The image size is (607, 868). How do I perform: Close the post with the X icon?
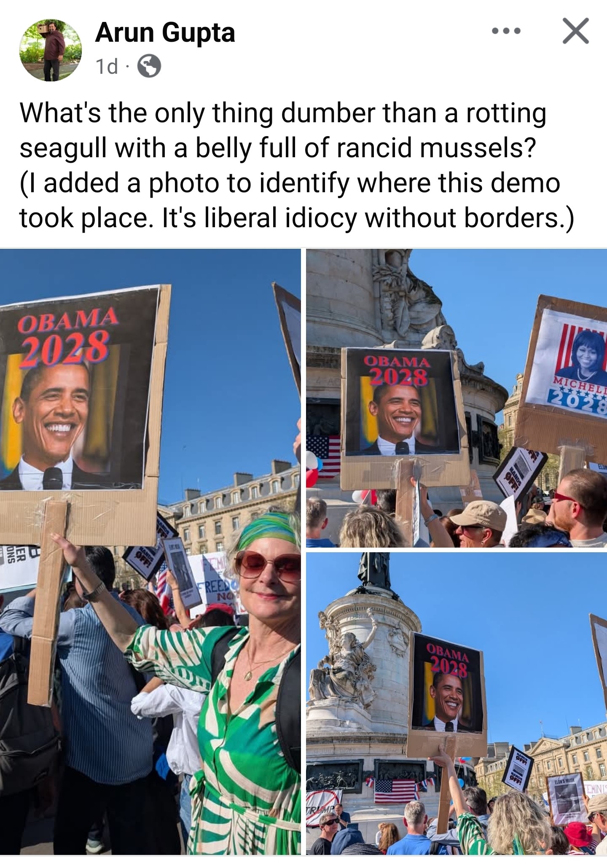point(576,31)
